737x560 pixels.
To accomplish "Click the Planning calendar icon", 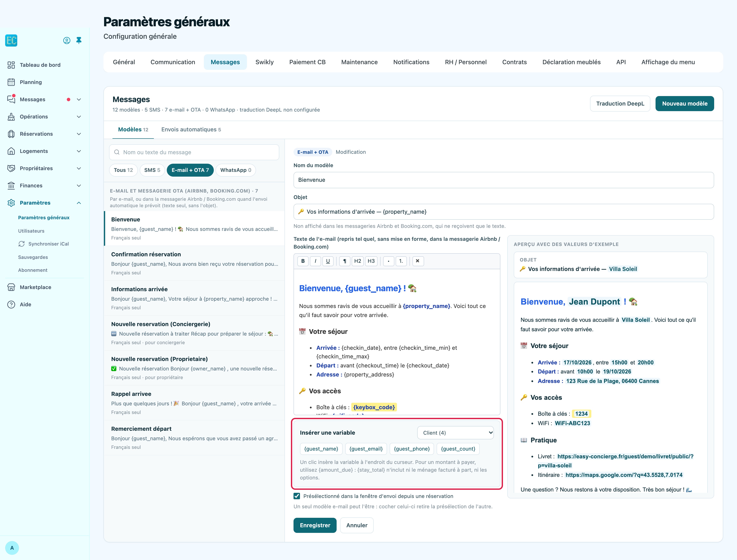I will click(11, 82).
